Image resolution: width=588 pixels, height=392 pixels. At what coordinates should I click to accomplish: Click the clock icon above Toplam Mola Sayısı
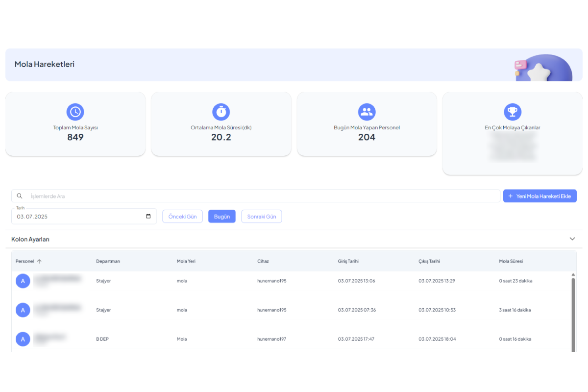[x=75, y=112]
